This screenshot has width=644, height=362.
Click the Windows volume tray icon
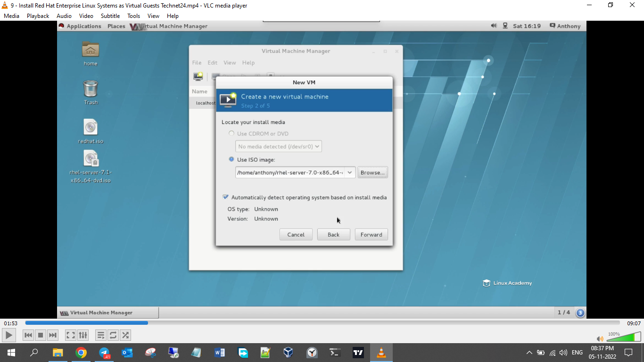coord(563,353)
